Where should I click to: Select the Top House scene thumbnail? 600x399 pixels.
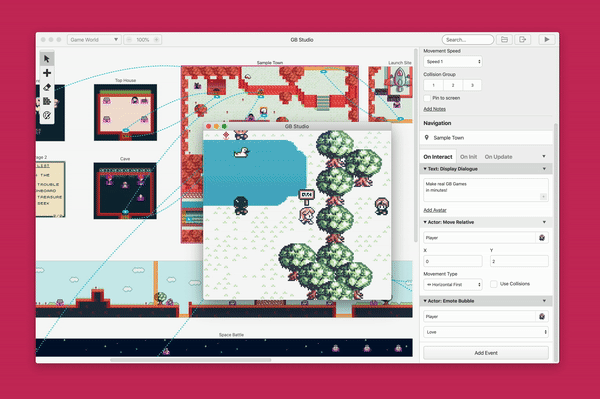coord(126,112)
